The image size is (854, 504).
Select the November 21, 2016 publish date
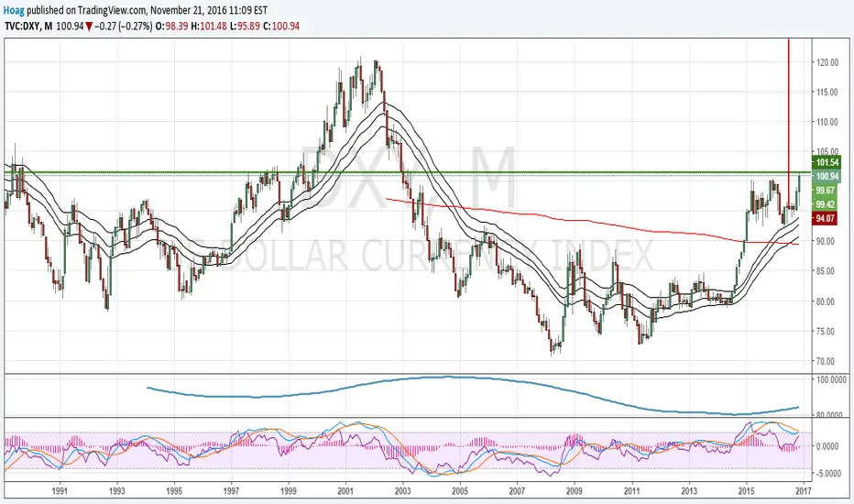pos(190,10)
